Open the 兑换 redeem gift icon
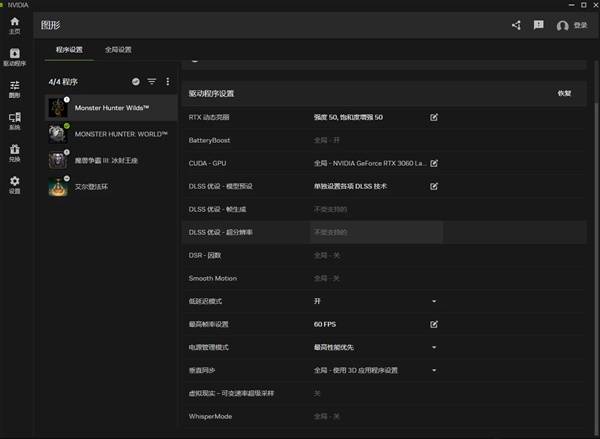This screenshot has width=600, height=439. click(15, 149)
